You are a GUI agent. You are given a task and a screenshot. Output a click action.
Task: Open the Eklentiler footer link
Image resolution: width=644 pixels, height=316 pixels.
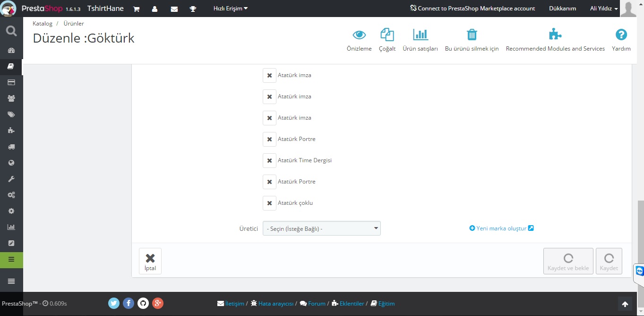348,303
